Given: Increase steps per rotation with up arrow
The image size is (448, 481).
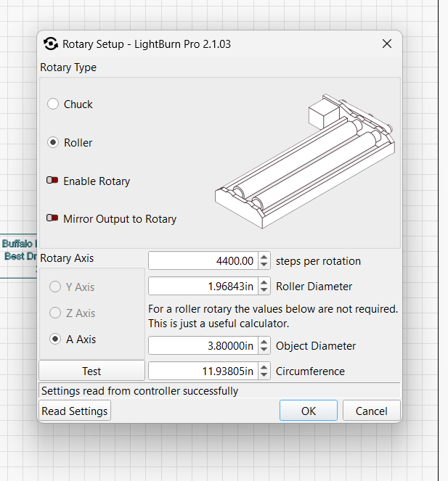Looking at the screenshot, I should pyautogui.click(x=264, y=257).
